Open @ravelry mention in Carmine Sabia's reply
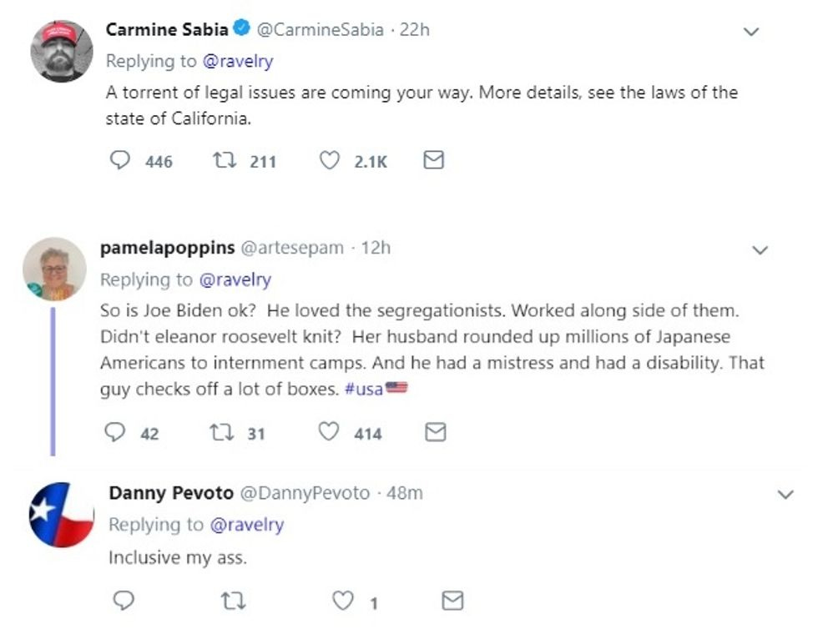The height and width of the screenshot is (644, 818). pos(238,61)
